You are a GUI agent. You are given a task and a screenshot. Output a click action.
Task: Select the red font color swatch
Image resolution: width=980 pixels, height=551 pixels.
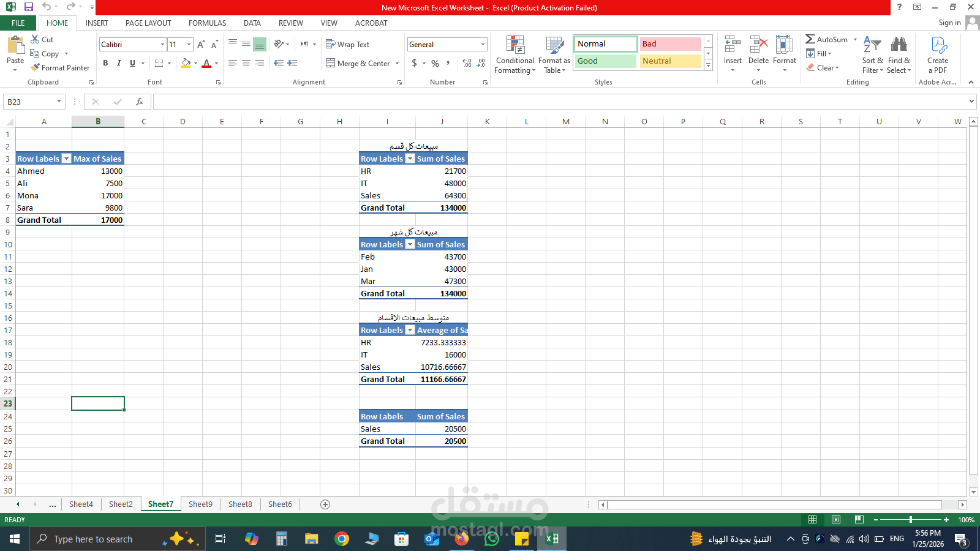206,66
